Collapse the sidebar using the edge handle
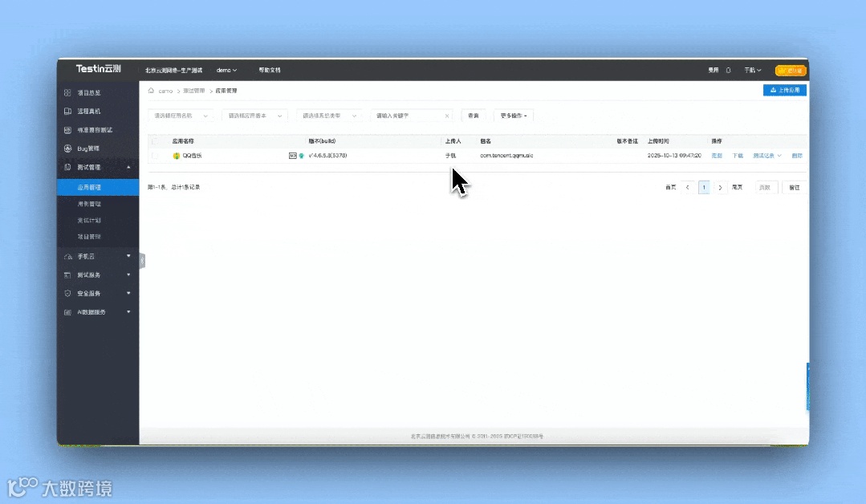This screenshot has height=504, width=866. [x=142, y=261]
